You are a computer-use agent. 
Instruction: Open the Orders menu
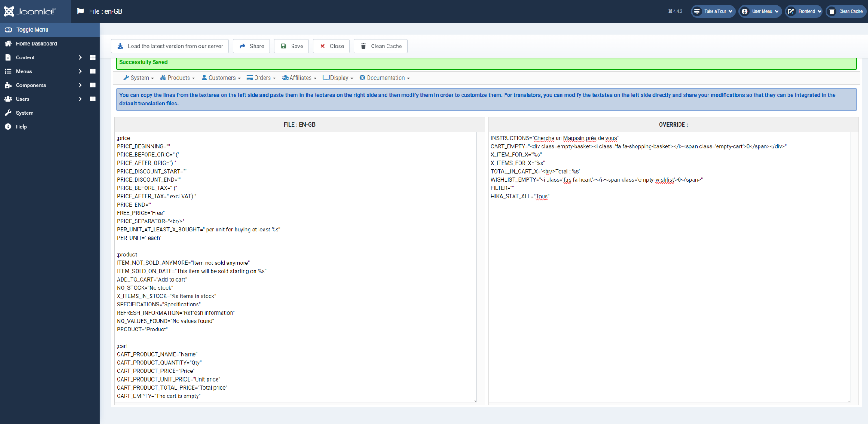tap(261, 78)
